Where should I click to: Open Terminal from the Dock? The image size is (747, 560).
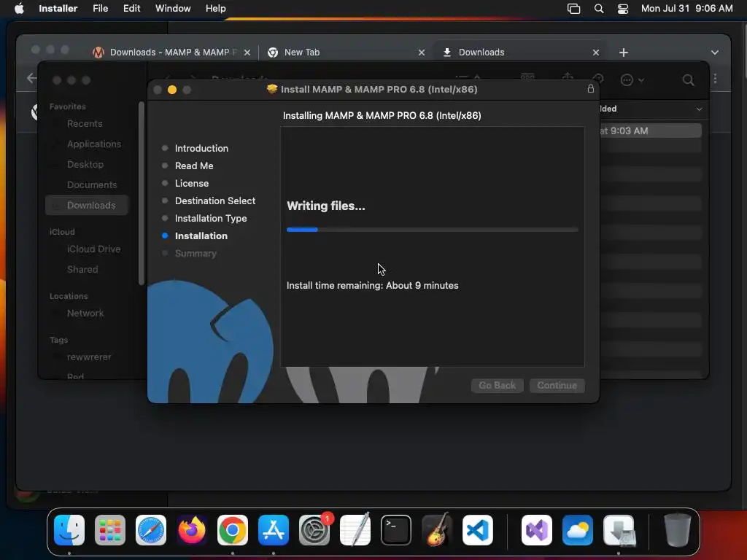(x=396, y=530)
